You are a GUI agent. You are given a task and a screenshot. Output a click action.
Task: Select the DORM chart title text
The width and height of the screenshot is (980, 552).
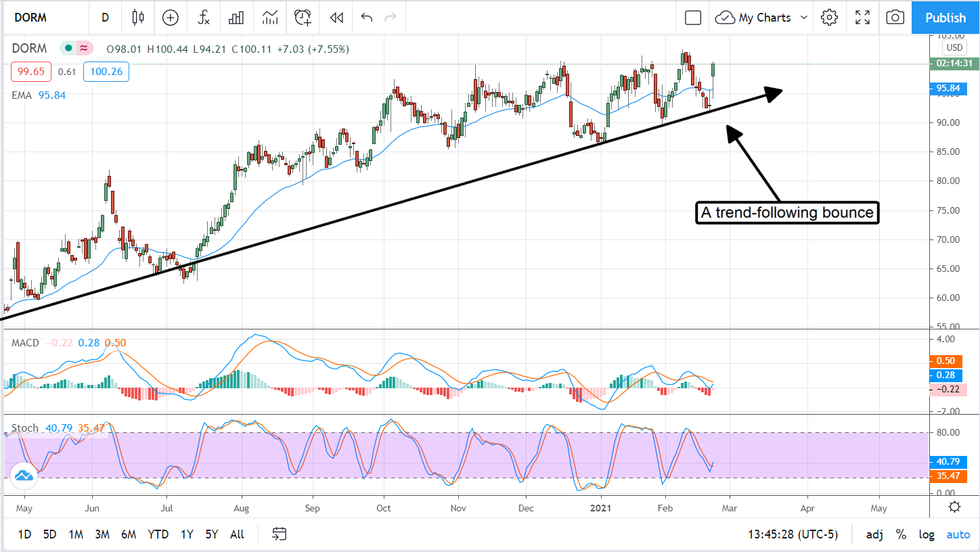29,48
